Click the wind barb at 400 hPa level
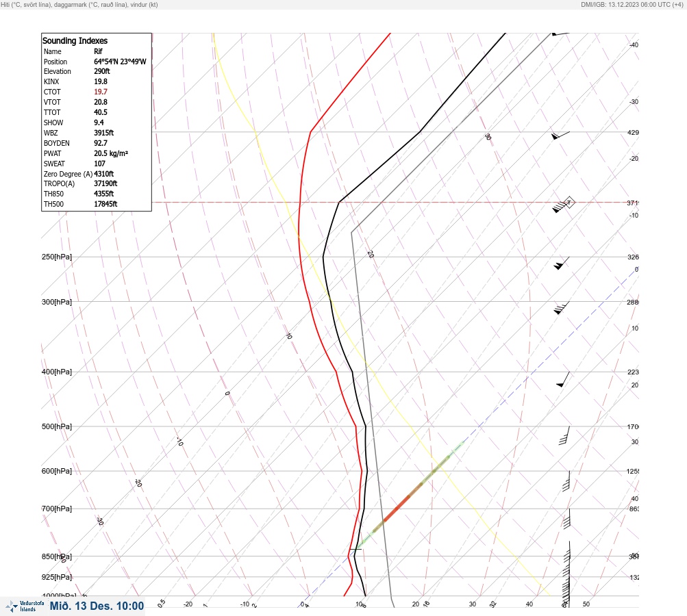The image size is (687, 616). pyautogui.click(x=563, y=379)
